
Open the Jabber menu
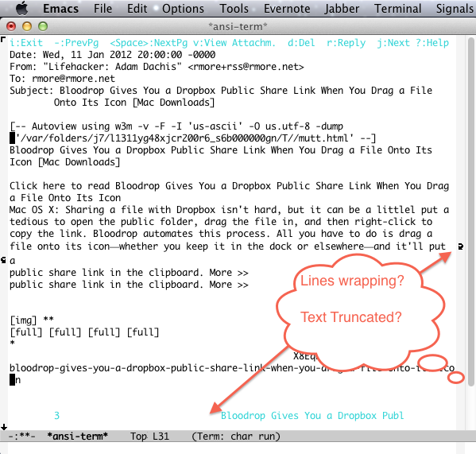[342, 9]
